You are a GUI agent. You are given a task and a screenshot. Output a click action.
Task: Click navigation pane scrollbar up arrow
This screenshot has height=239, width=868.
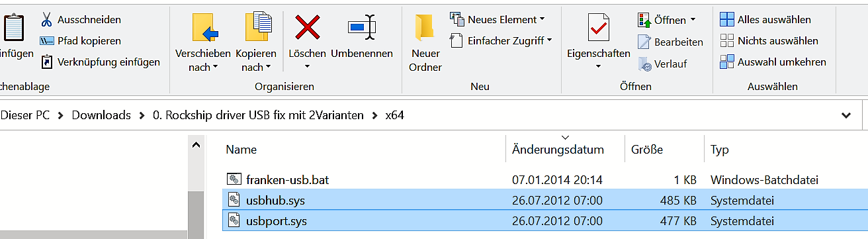pyautogui.click(x=196, y=146)
